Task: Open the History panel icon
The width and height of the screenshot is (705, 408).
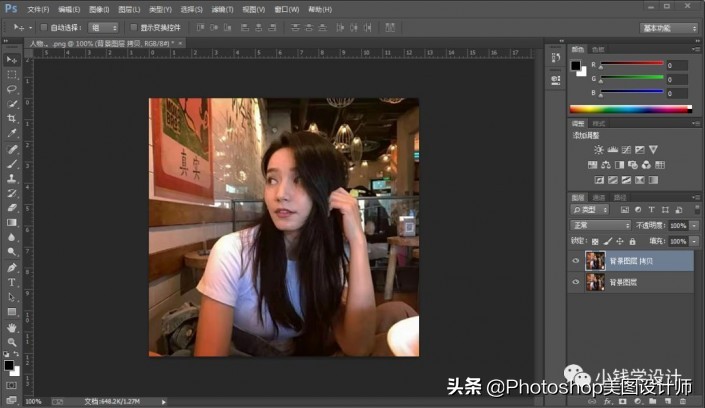Action: pyautogui.click(x=556, y=58)
